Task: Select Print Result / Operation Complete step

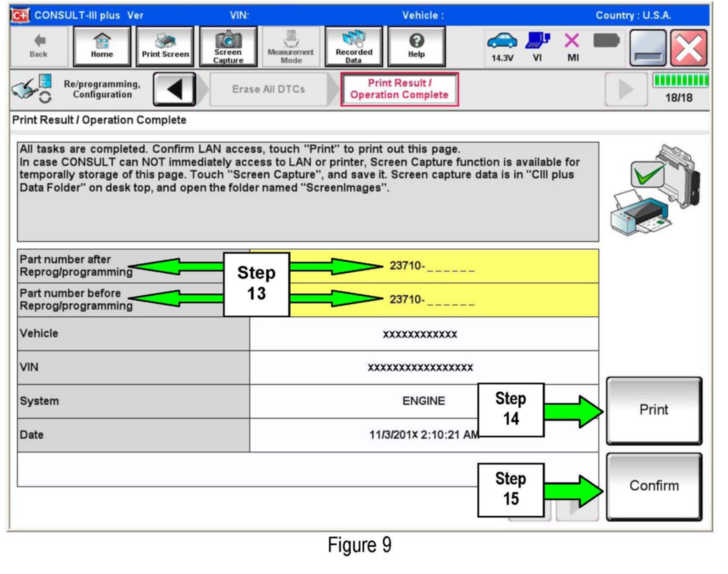Action: tap(399, 89)
